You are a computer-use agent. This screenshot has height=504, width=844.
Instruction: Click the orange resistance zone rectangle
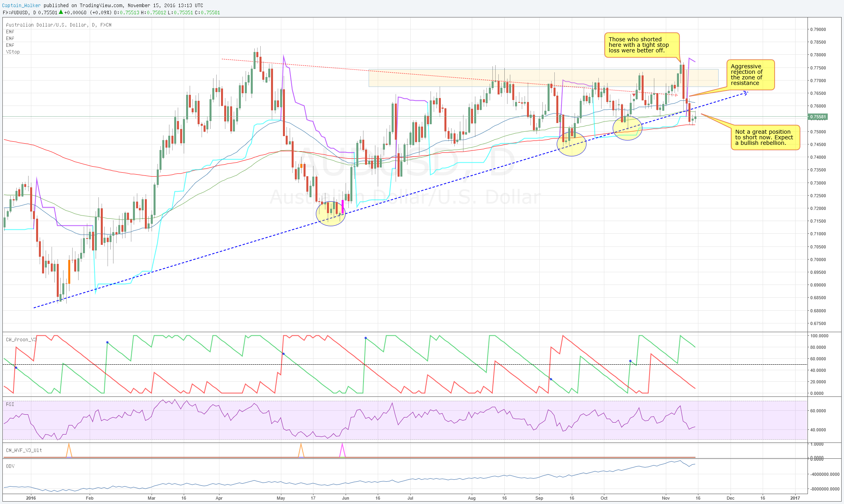coord(543,78)
